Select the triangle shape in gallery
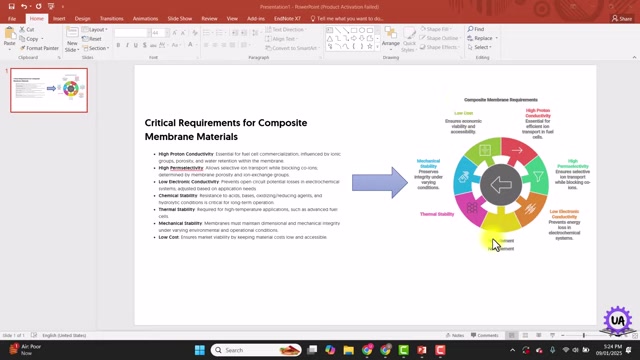The image size is (640, 360). click(330, 38)
